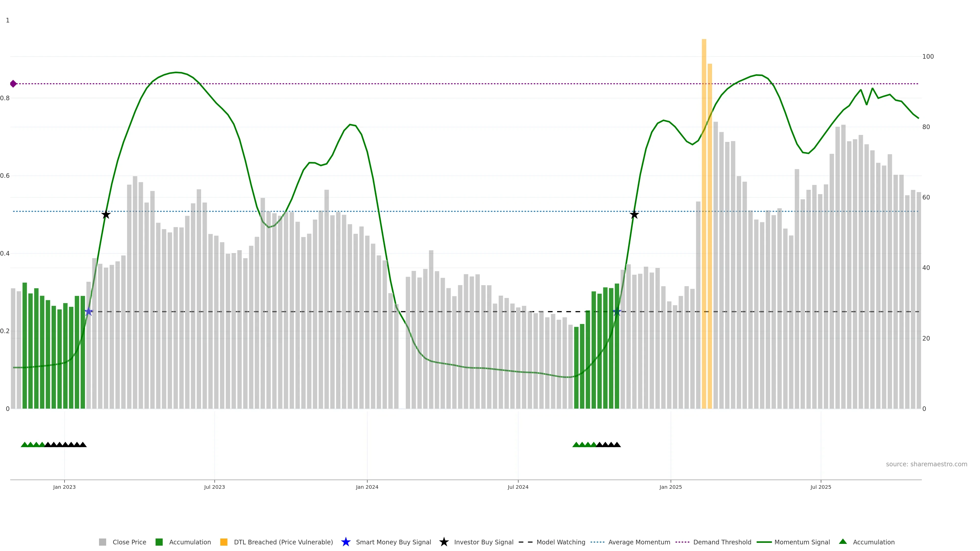980x551 pixels.
Task: Click the Jul 2024 x-axis label
Action: click(x=518, y=487)
